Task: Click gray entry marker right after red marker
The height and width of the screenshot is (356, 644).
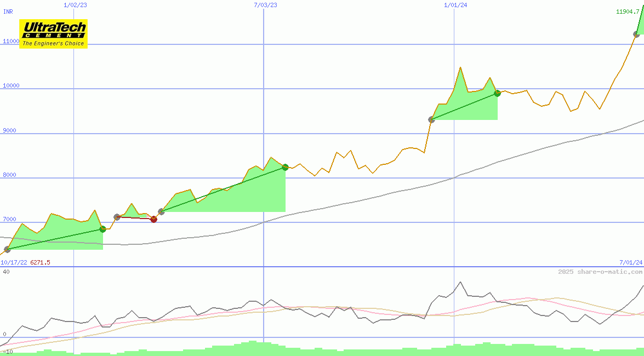Action: pyautogui.click(x=161, y=211)
